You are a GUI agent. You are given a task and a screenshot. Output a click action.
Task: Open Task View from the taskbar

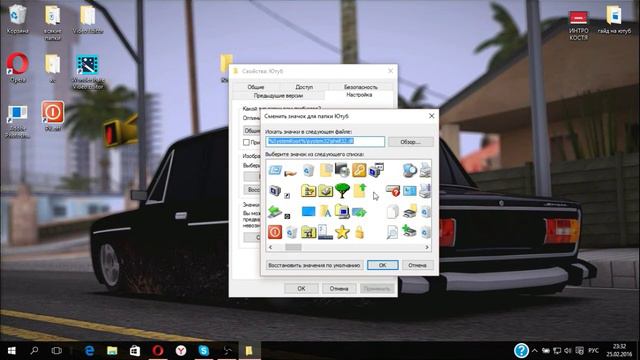57,351
